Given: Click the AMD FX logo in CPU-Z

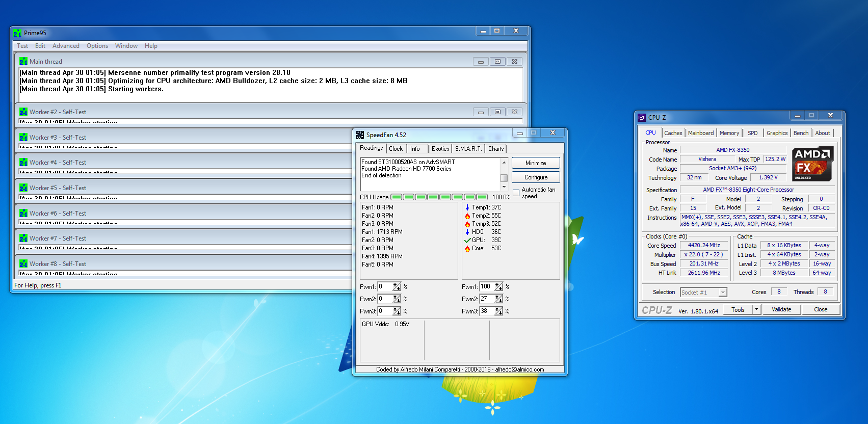Looking at the screenshot, I should 812,164.
